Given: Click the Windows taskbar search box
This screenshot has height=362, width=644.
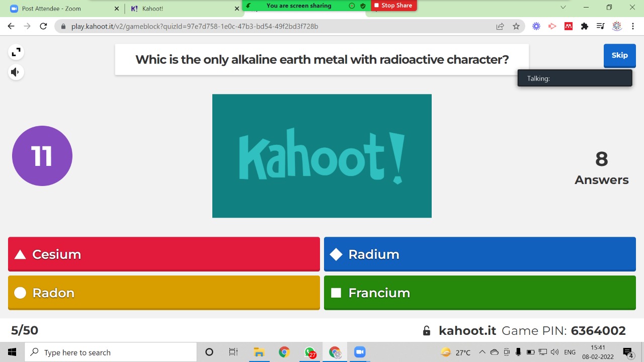Looking at the screenshot, I should pos(111,352).
